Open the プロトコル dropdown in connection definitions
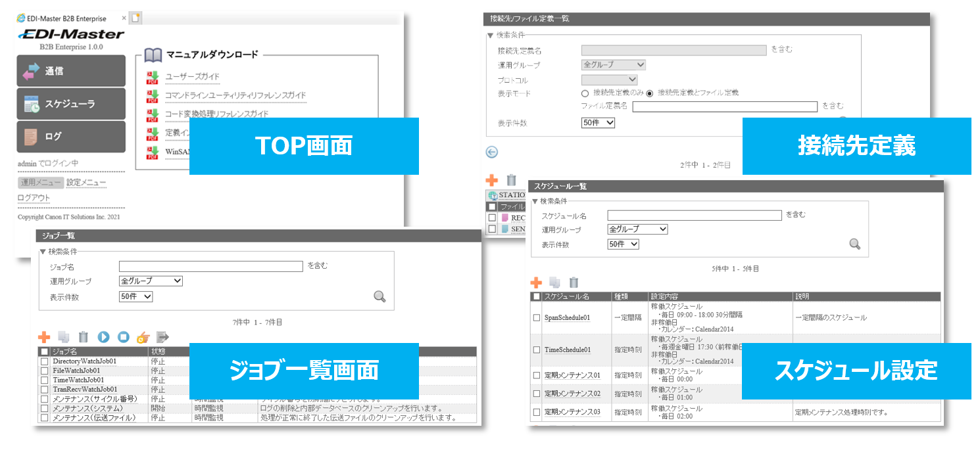 click(x=609, y=80)
